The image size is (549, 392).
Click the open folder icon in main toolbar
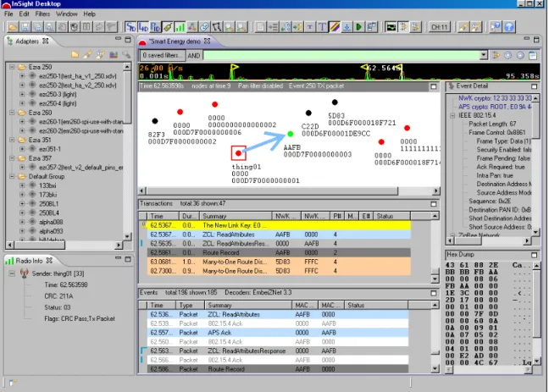point(13,27)
